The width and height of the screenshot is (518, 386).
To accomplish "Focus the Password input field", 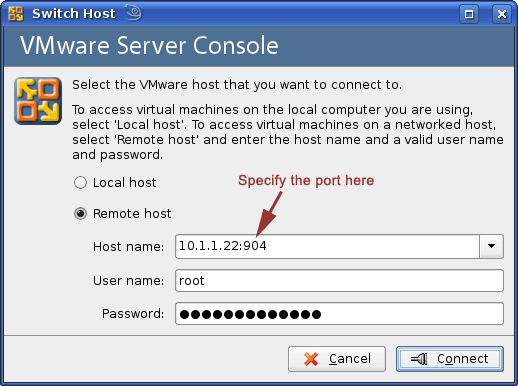I will 339,314.
